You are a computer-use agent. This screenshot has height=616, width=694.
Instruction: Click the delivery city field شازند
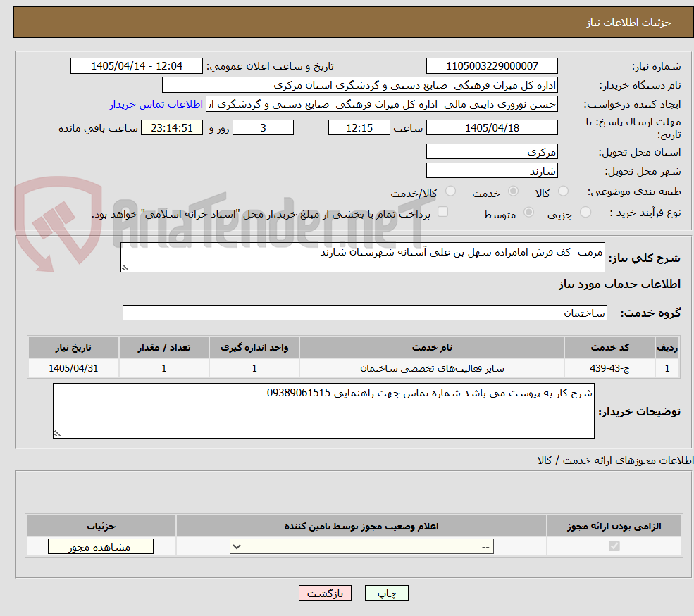click(x=492, y=170)
